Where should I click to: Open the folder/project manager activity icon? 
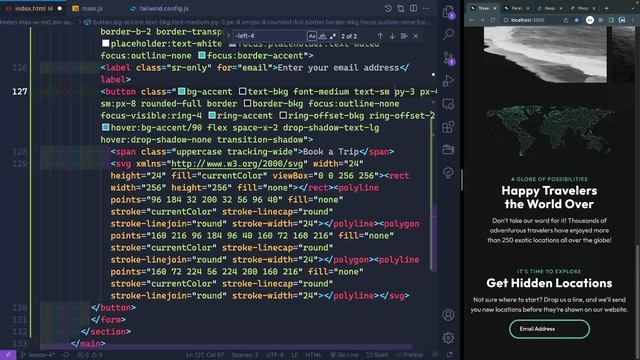point(448,150)
